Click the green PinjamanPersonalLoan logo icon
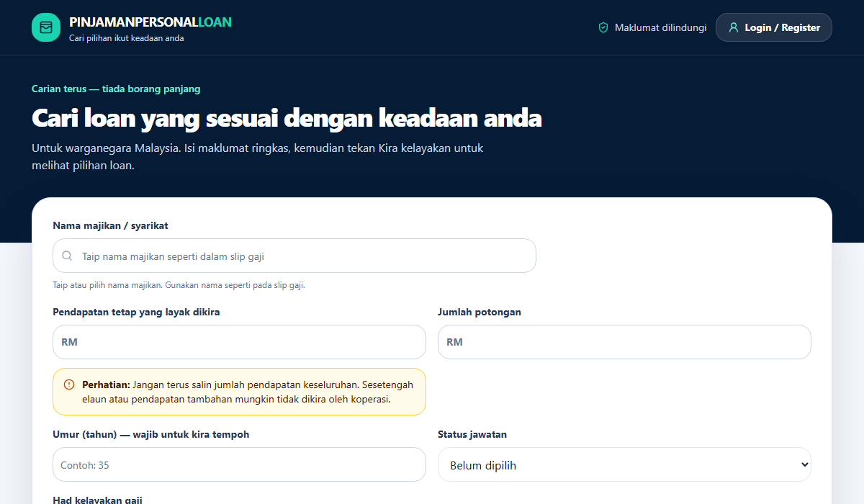 [x=46, y=27]
